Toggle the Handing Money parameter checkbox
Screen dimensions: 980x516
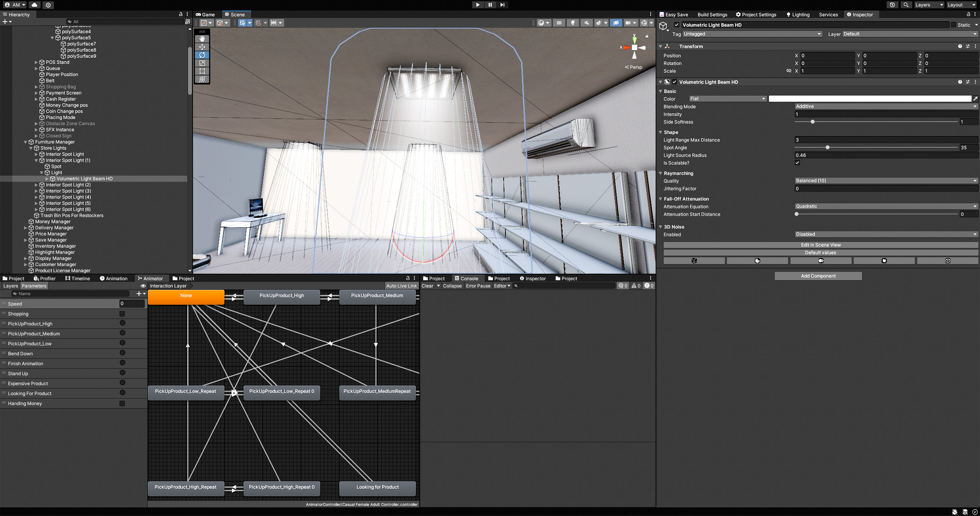coord(122,403)
